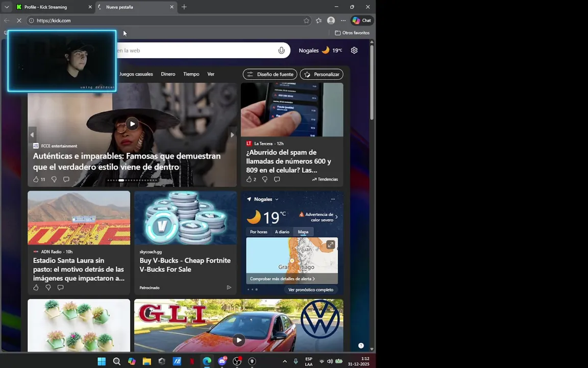Screen dimensions: 588x368
Task: Select the Ver tab
Action: tap(211, 74)
